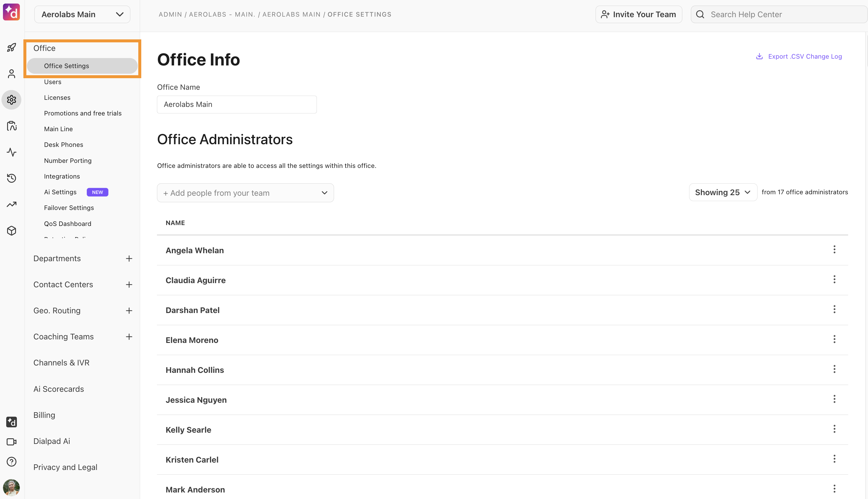Click the Darshan Patel administrator name
The height and width of the screenshot is (499, 868).
point(192,310)
